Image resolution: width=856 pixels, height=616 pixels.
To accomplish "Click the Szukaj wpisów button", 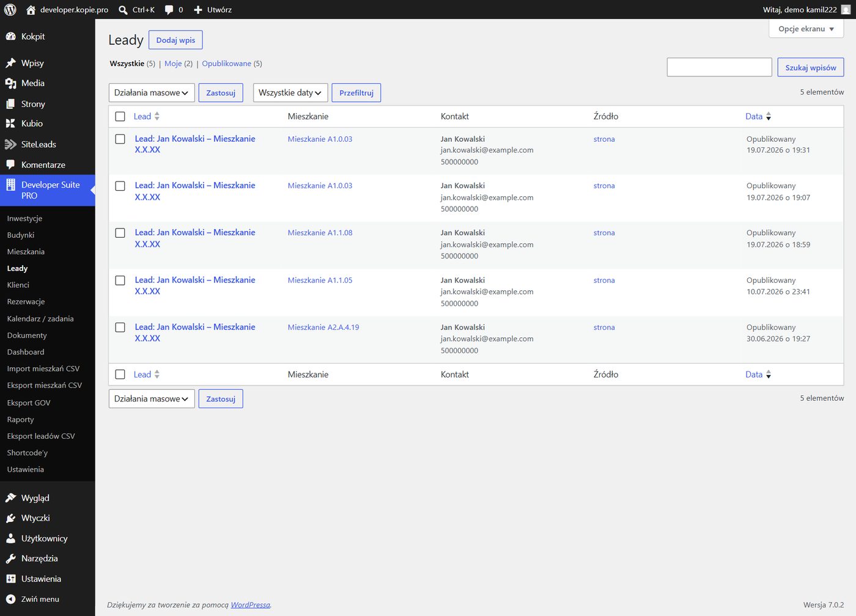I will tap(811, 67).
